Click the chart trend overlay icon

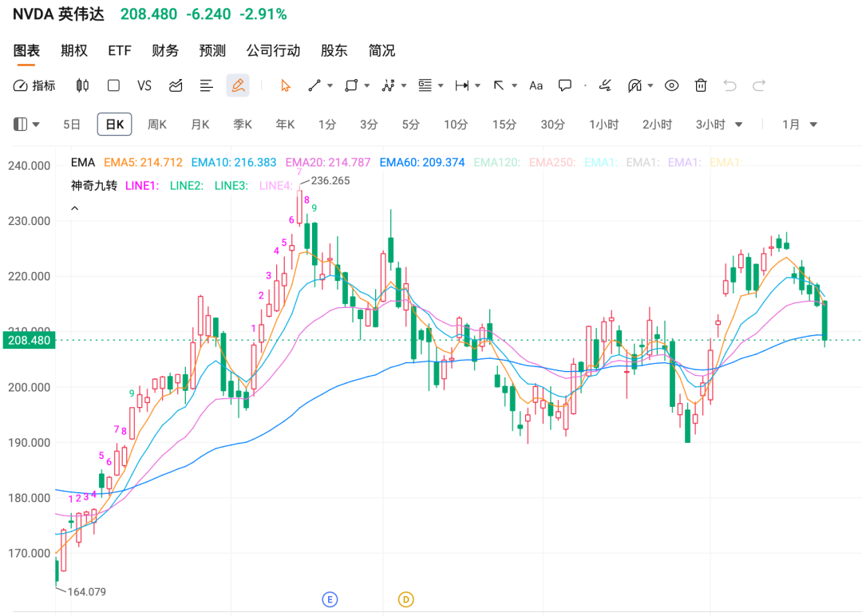click(176, 85)
